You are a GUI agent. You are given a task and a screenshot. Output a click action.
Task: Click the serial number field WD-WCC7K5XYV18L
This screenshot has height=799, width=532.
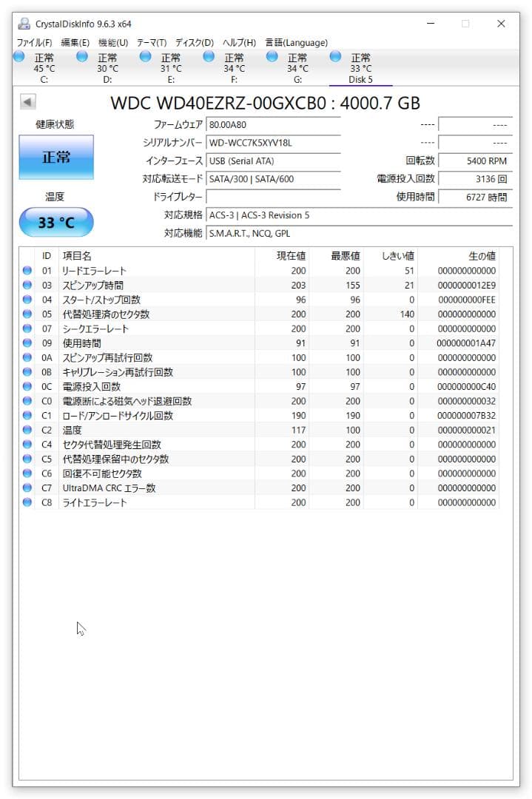[273, 143]
